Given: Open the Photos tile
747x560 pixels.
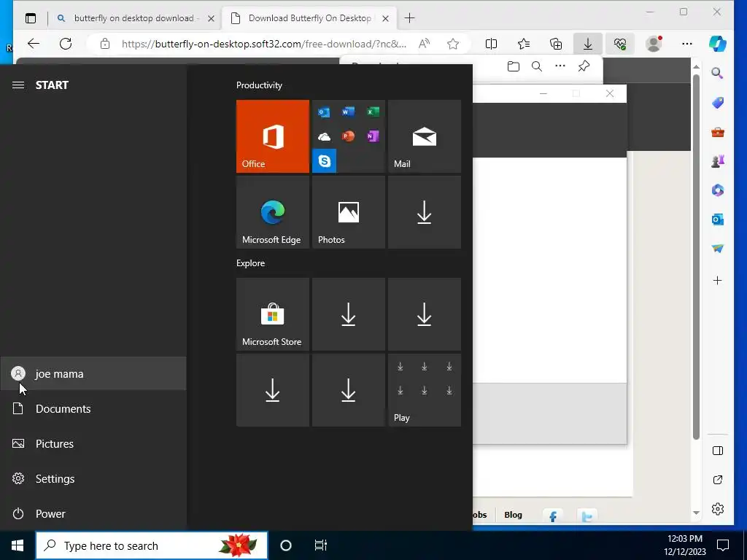Looking at the screenshot, I should (348, 212).
